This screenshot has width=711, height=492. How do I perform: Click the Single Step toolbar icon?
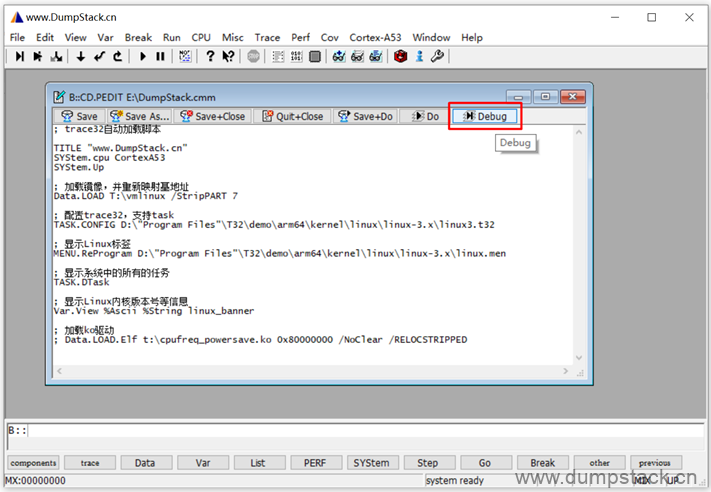pos(20,57)
